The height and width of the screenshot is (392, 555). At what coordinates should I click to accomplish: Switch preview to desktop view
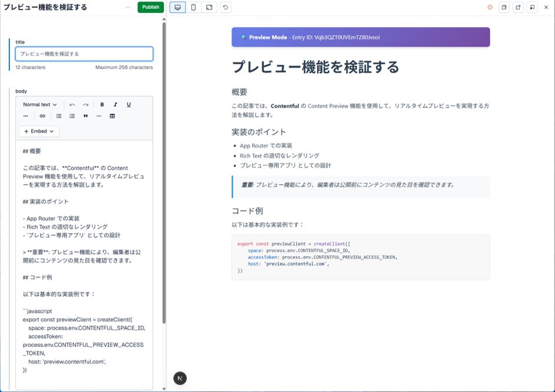[178, 7]
